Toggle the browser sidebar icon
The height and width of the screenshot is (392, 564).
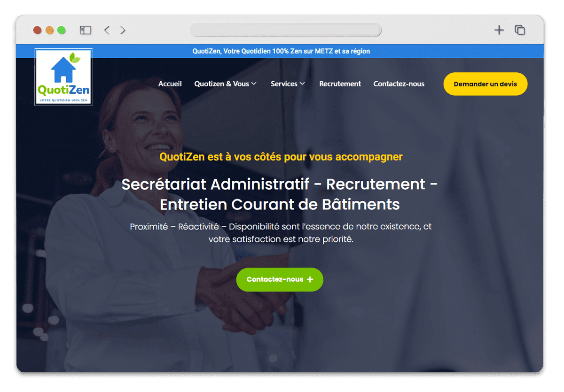[85, 30]
